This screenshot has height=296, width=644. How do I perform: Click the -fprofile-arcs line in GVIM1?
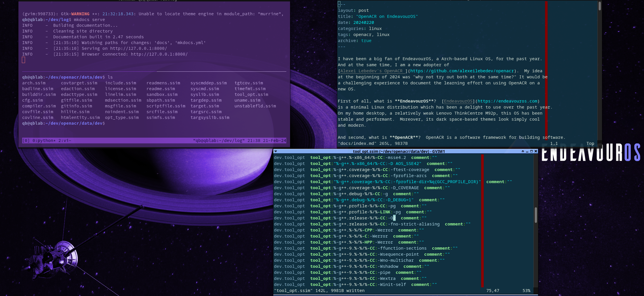[366, 176]
